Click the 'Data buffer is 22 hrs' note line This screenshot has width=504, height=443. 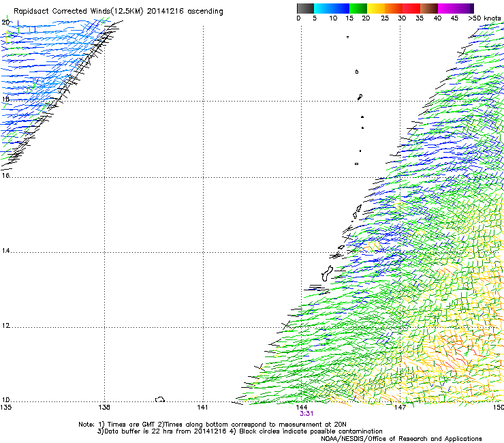coord(240,431)
